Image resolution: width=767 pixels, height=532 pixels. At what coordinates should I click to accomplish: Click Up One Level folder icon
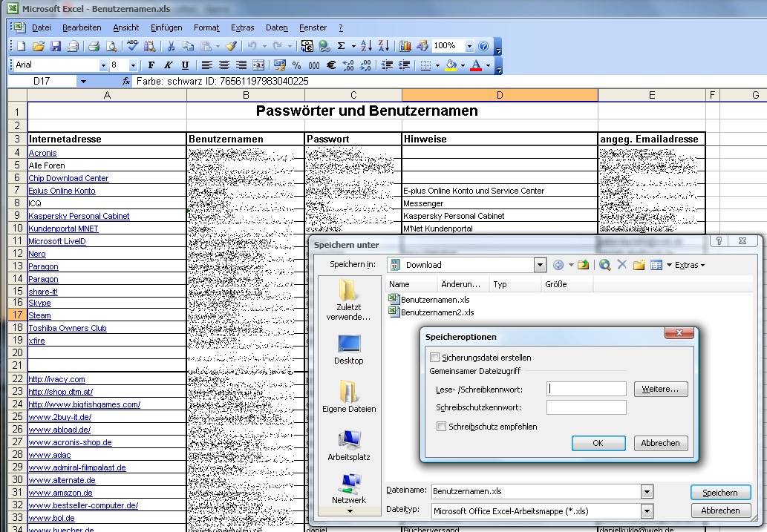583,265
